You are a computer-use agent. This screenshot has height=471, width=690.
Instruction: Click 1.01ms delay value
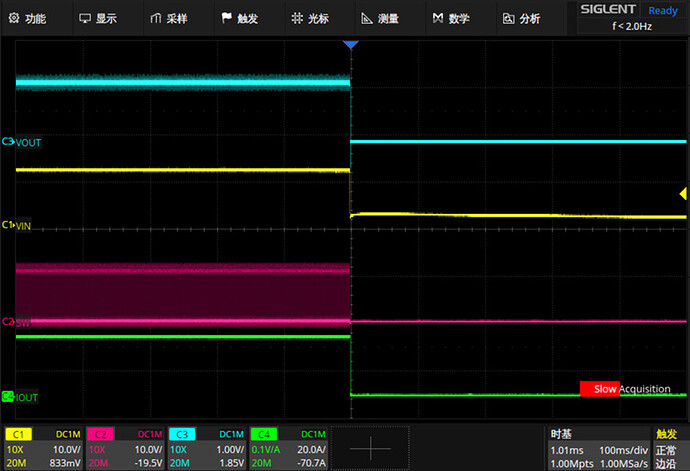point(566,450)
